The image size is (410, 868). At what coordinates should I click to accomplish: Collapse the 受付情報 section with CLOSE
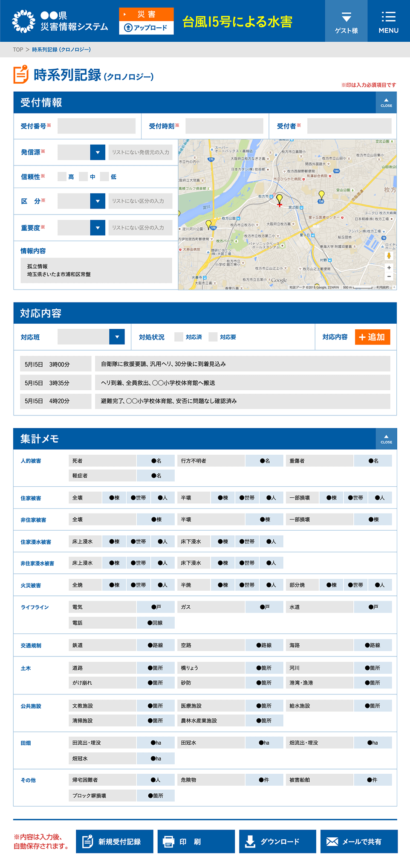[x=386, y=103]
